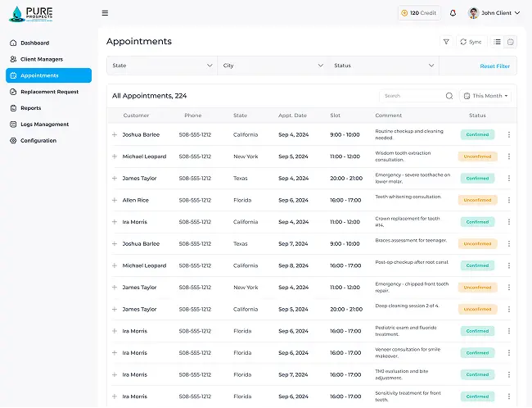Toggle the hamburger sidebar menu
Viewport: 532px width, 408px height.
point(105,13)
